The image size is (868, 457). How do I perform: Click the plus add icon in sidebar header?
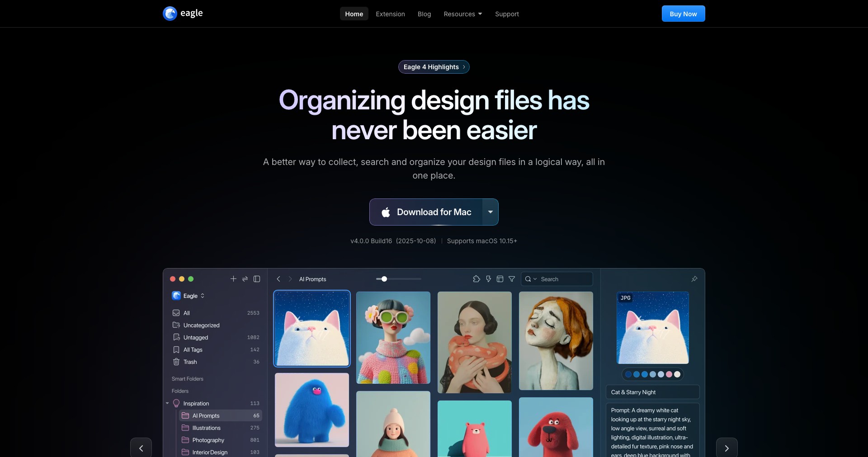click(x=233, y=279)
